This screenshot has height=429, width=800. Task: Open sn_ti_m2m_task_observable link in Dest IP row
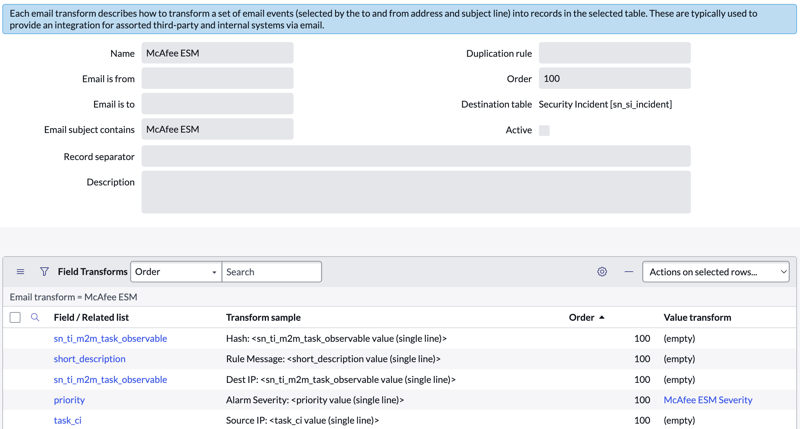click(110, 380)
